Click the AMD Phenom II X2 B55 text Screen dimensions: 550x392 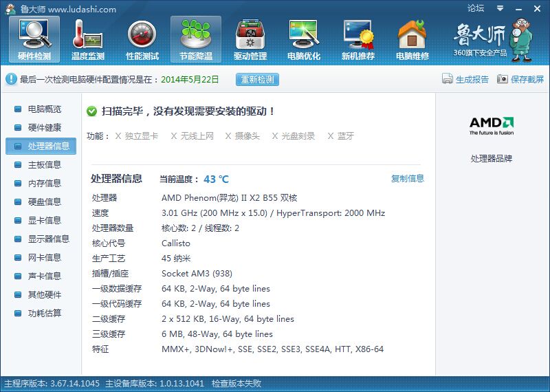tap(230, 198)
